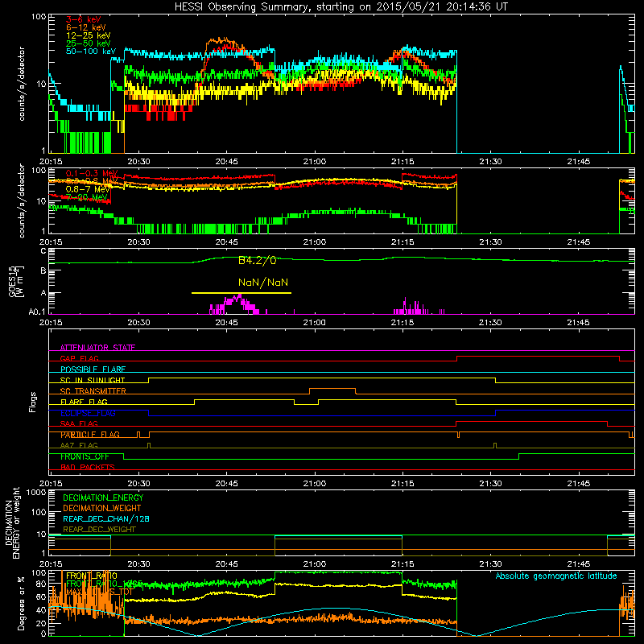Click the 12-25 keV legend label
Viewport: 644px width, 644px height.
[89, 35]
